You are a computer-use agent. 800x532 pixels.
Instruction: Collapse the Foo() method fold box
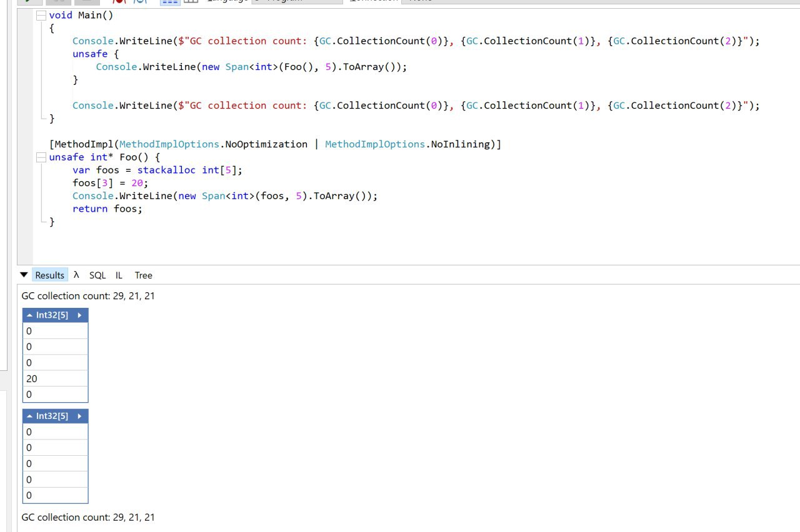pos(41,157)
